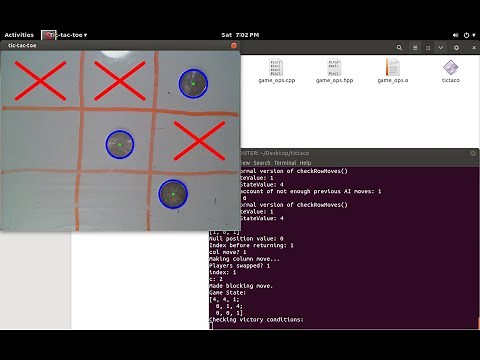Open the game_ops.o file

pos(393,71)
